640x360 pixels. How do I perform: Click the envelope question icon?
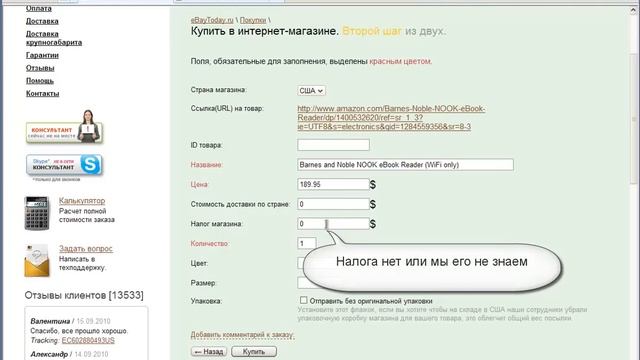coord(37,261)
